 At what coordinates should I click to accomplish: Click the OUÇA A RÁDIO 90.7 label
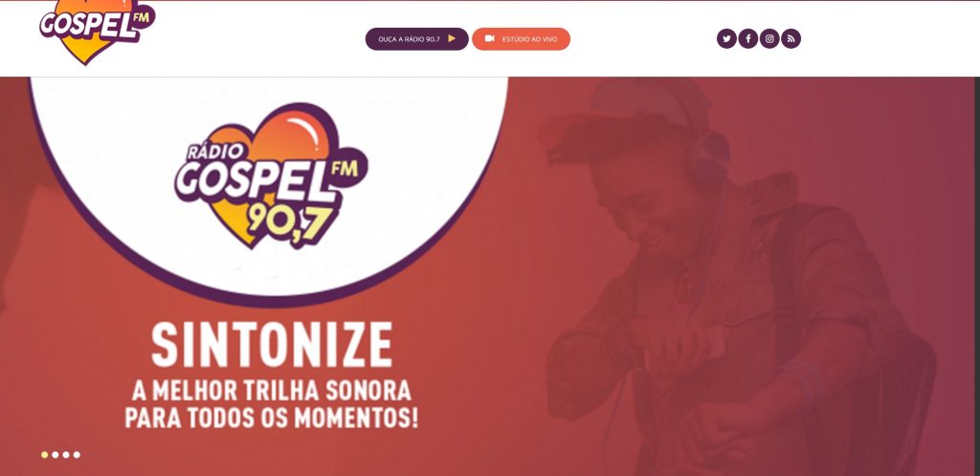(x=409, y=38)
